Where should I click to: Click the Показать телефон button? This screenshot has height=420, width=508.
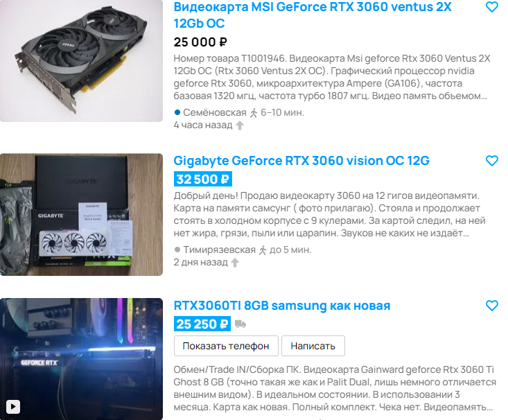click(226, 346)
